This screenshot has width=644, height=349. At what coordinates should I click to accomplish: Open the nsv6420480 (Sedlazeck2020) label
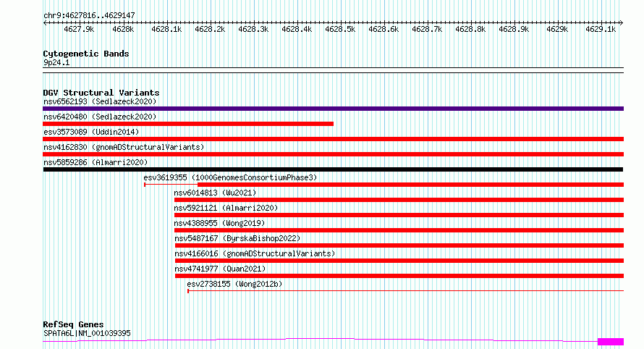click(100, 117)
